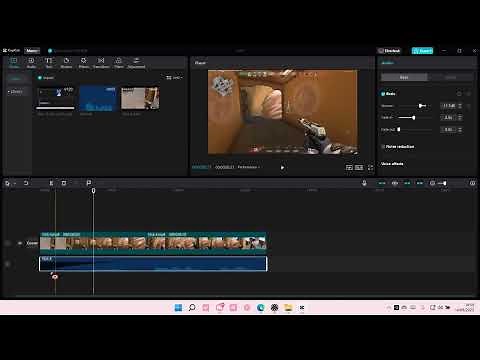Switch to the Speed tab
This screenshot has height=360, width=480.
point(450,77)
